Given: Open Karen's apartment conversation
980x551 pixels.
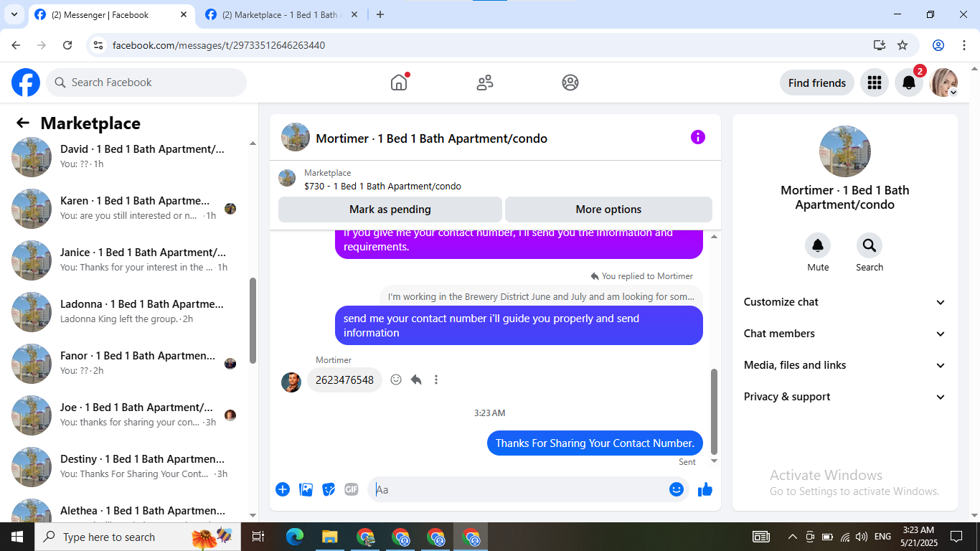Looking at the screenshot, I should click(x=125, y=207).
